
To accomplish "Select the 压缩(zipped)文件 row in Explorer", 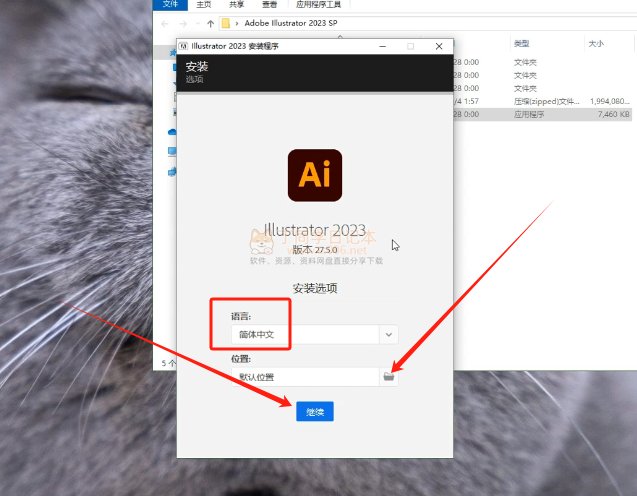I will click(542, 101).
